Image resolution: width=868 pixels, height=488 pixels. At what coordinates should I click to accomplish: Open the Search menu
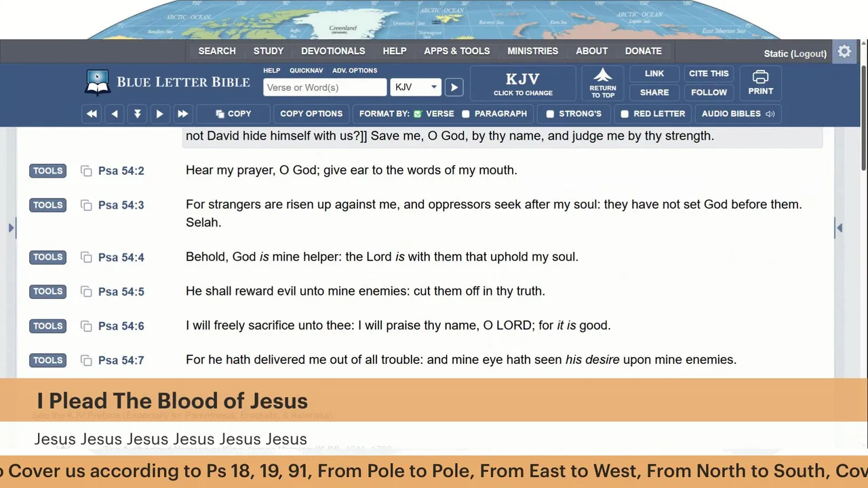(217, 51)
